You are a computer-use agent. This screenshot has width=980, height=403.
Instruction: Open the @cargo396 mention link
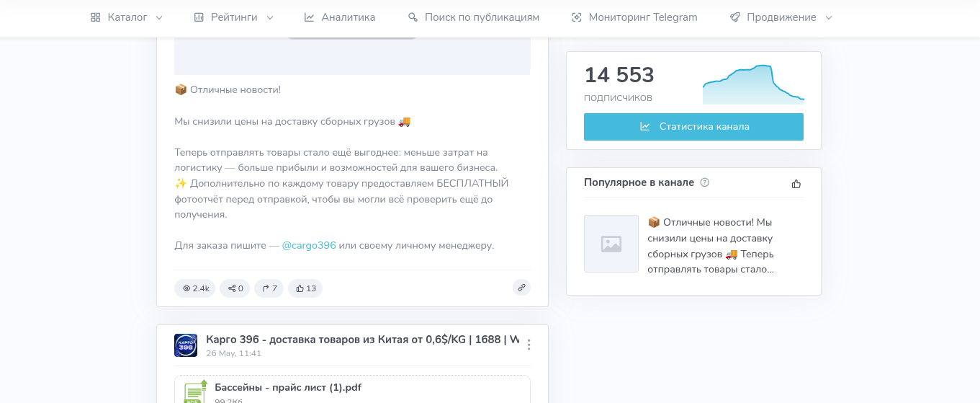point(309,245)
